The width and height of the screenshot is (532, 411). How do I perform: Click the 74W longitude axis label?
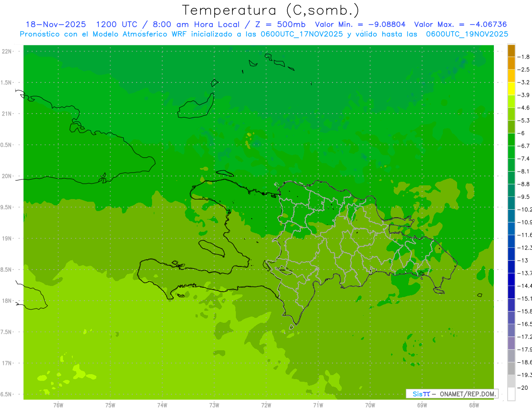[x=162, y=405]
